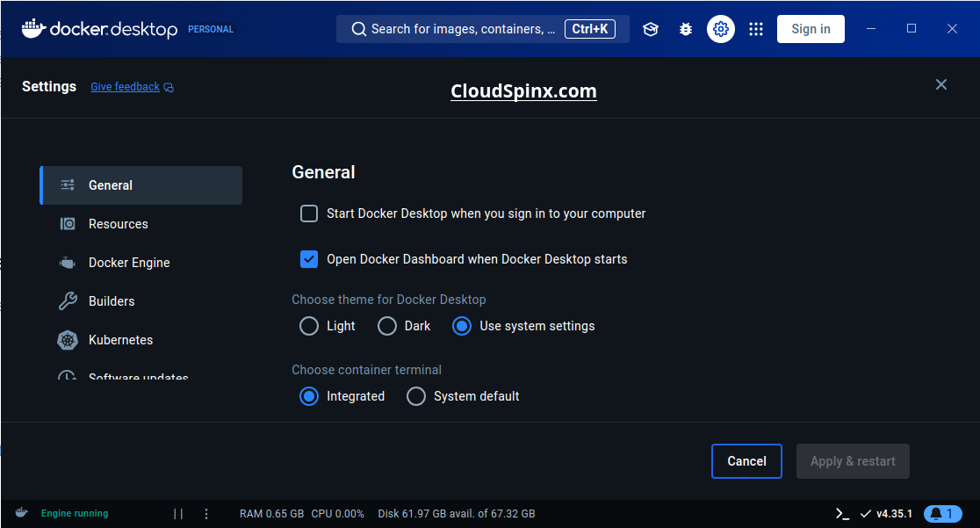Open the Settings gear icon in header
Image resolution: width=980 pixels, height=528 pixels.
720,28
